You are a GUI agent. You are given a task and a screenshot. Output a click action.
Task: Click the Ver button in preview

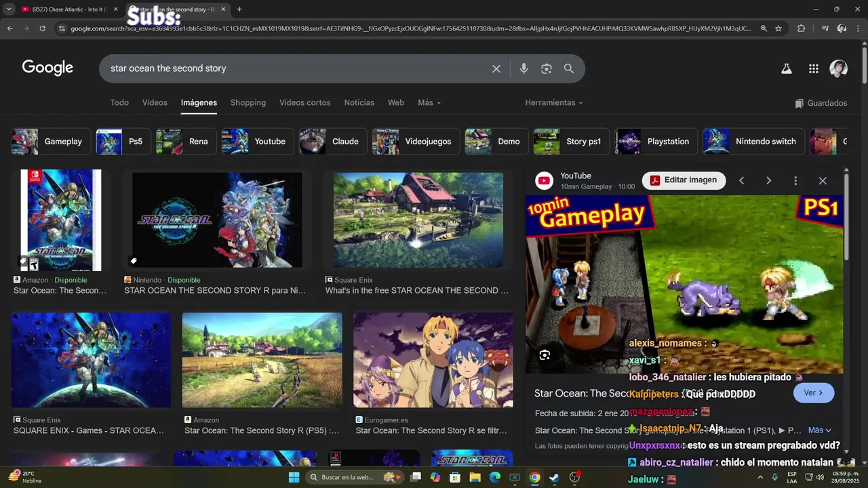pyautogui.click(x=814, y=393)
